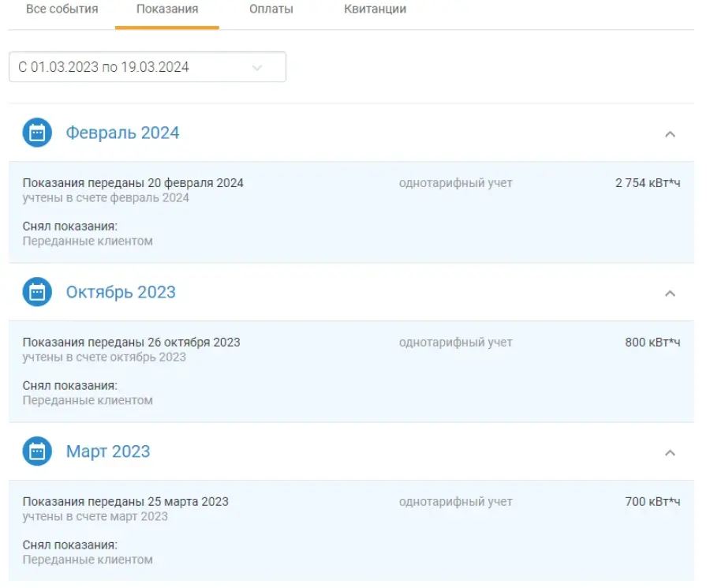Open the date range dropdown arrow
710x588 pixels.
tap(257, 68)
